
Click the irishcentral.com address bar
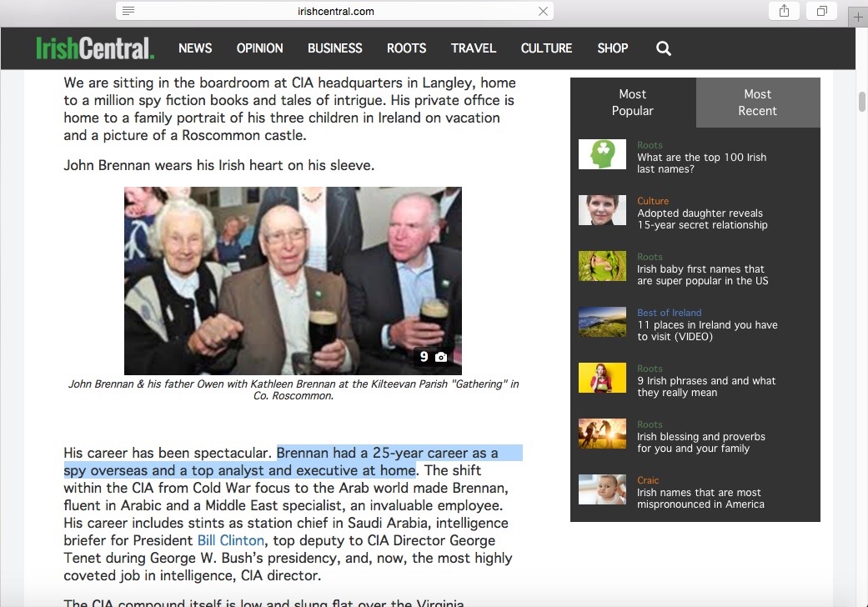[335, 11]
